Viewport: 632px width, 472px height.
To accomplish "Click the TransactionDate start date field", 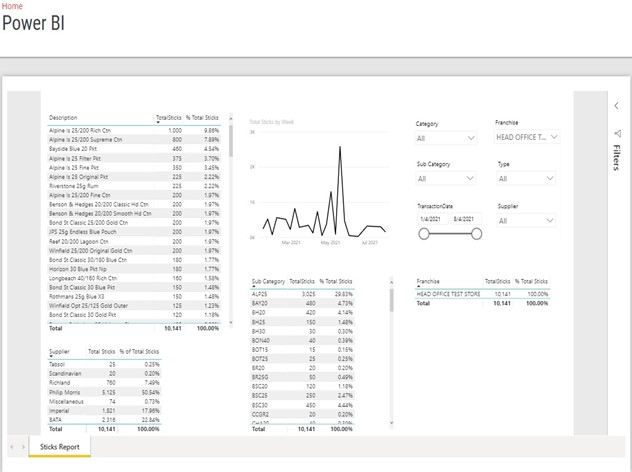I will [432, 219].
